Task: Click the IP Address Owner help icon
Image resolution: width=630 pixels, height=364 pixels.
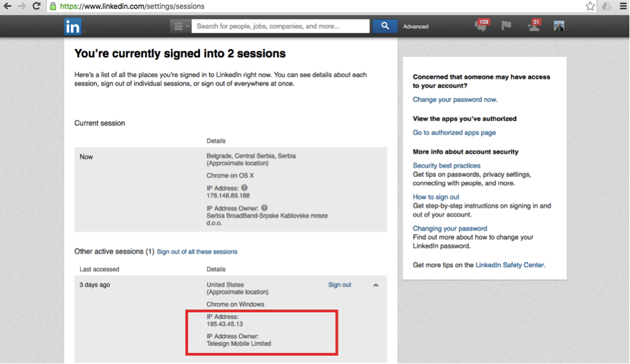Action: pyautogui.click(x=265, y=208)
